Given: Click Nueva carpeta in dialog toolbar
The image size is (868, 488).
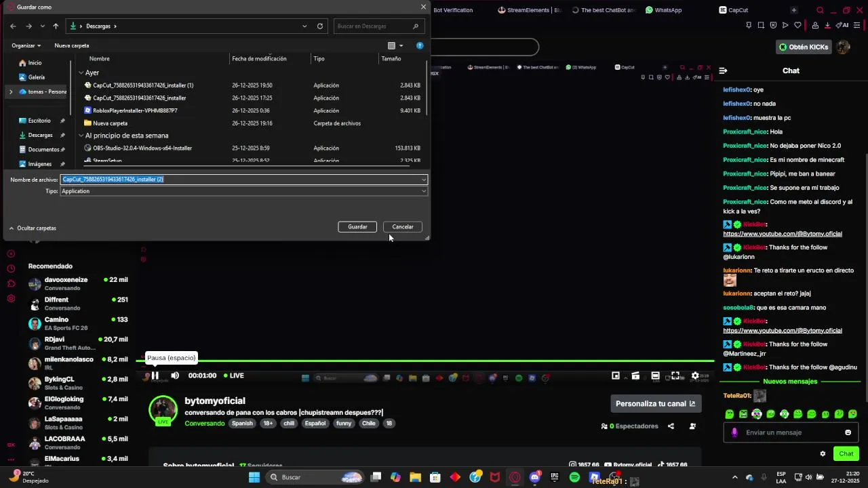Looking at the screenshot, I should [x=71, y=45].
